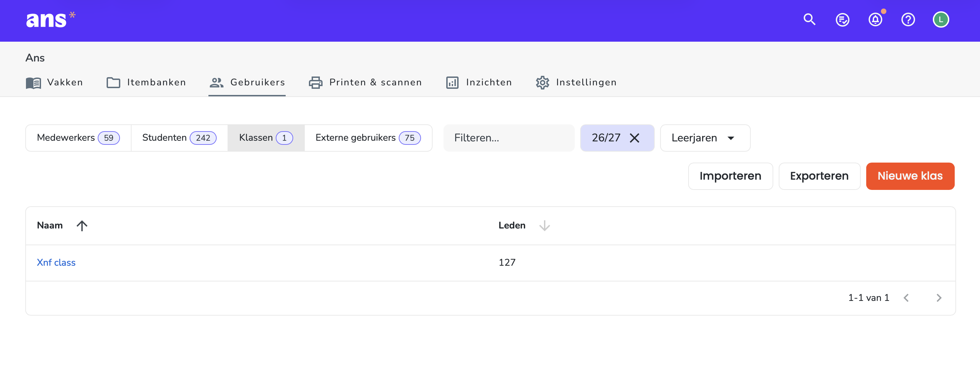Select the Gebruikers tab

tap(247, 82)
